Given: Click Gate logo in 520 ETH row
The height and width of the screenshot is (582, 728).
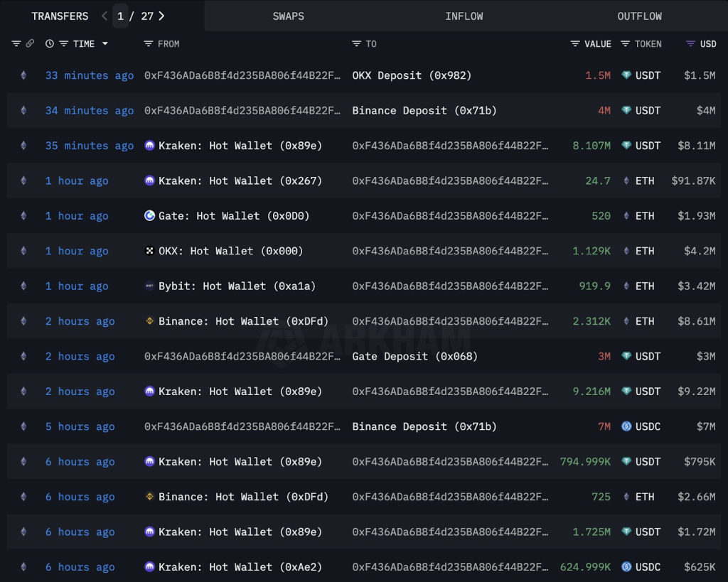Looking at the screenshot, I should pyautogui.click(x=149, y=216).
